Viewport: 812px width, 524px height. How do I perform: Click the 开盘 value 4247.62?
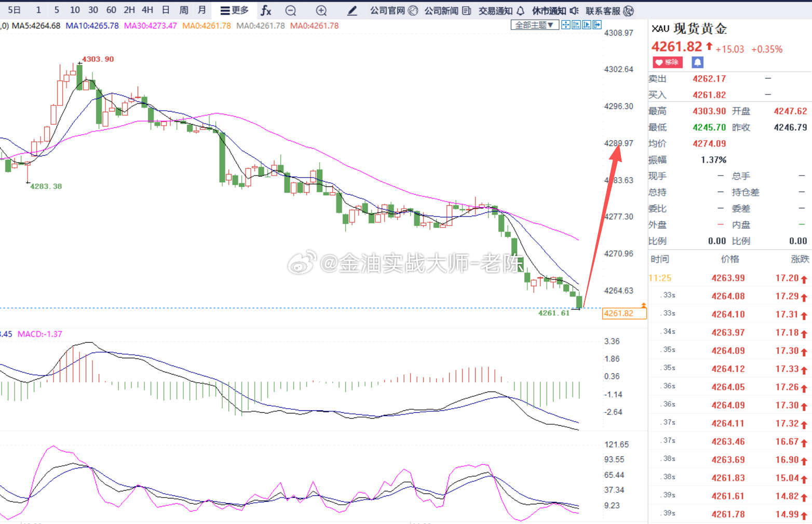[x=790, y=111]
